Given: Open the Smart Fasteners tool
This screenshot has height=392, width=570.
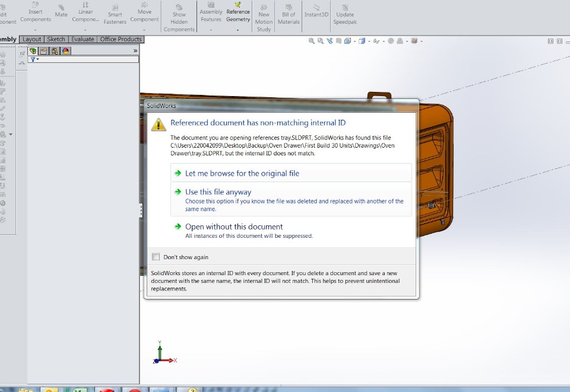Looking at the screenshot, I should pyautogui.click(x=115, y=14).
